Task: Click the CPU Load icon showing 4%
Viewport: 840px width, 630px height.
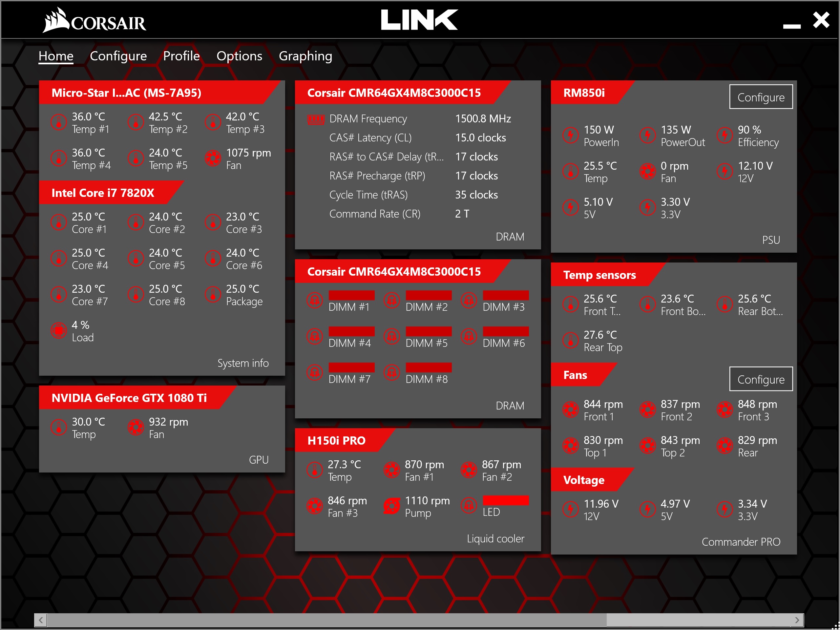Action: click(59, 330)
